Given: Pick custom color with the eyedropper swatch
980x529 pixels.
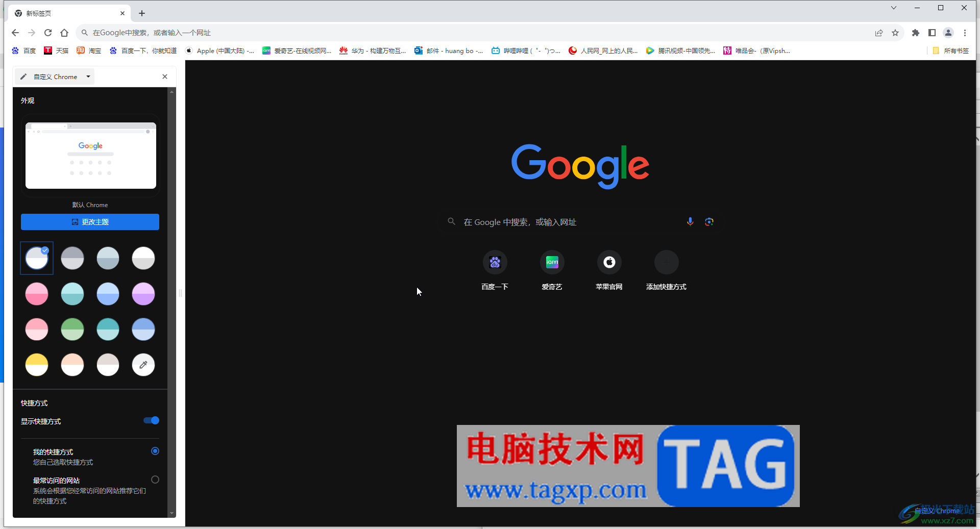Looking at the screenshot, I should coord(143,365).
